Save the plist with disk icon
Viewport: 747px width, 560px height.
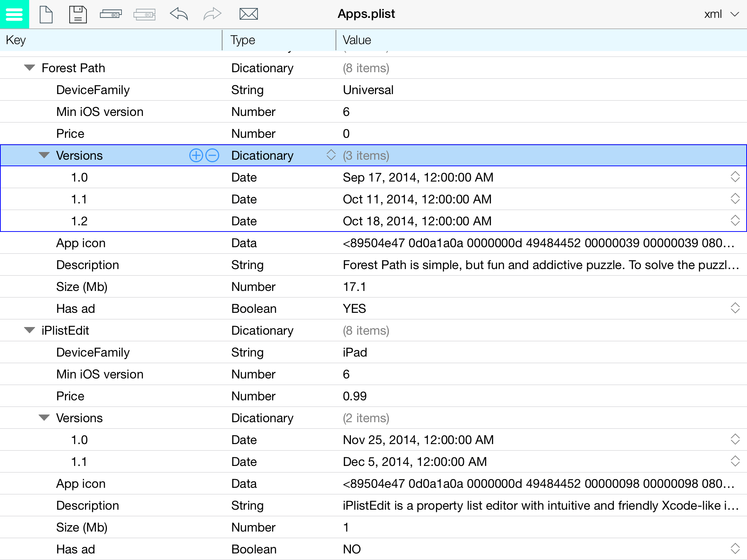click(78, 15)
